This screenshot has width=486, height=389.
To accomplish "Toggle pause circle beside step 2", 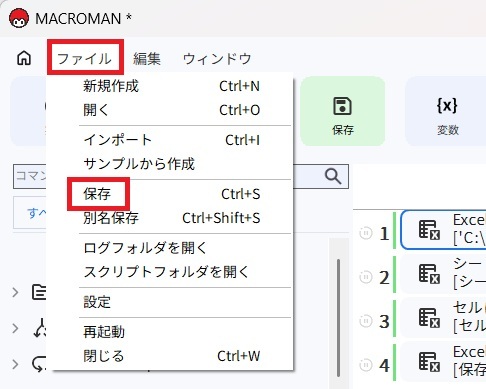I will pyautogui.click(x=366, y=277).
